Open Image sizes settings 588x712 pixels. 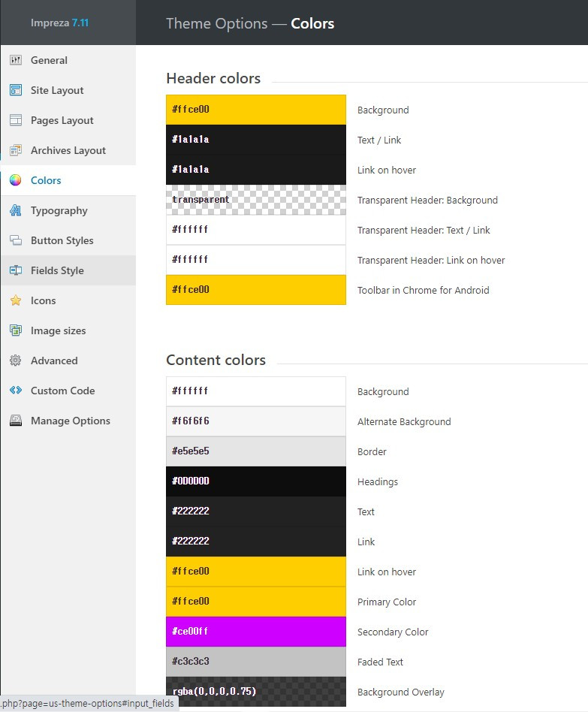(x=68, y=330)
